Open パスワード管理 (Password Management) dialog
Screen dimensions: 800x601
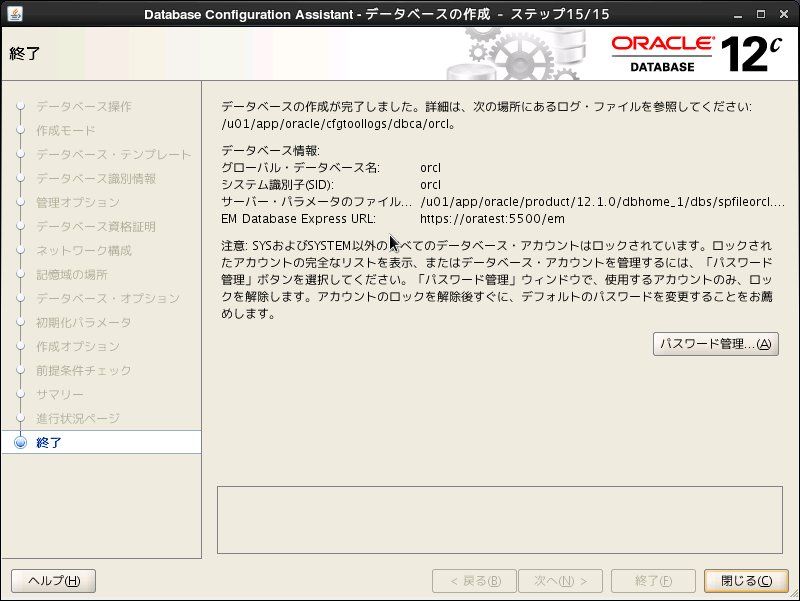[x=715, y=344]
